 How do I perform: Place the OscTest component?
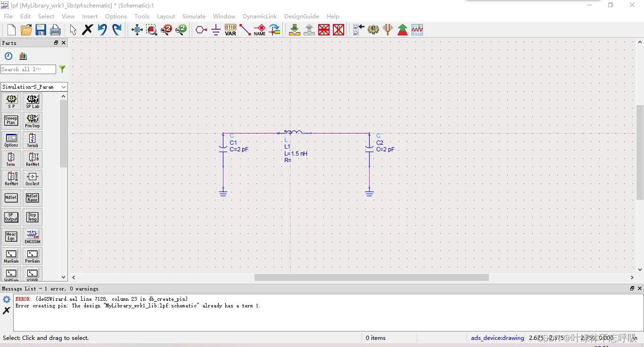(x=33, y=179)
